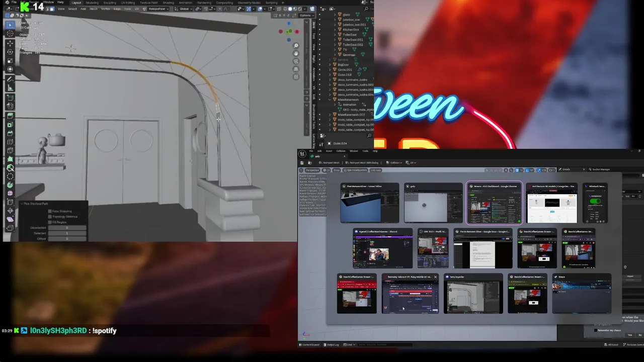This screenshot has height=362, width=644.
Task: Click the save icon in Unreal toolbar
Action: (x=302, y=163)
